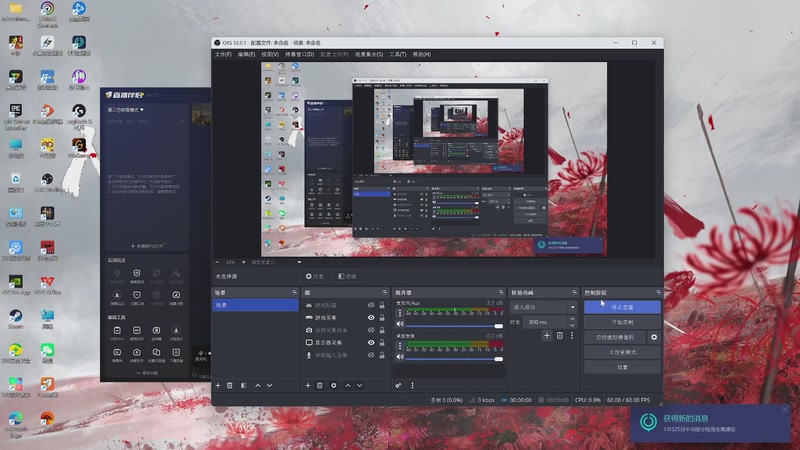Click the 显示器采集 monitor source icon

click(x=309, y=342)
